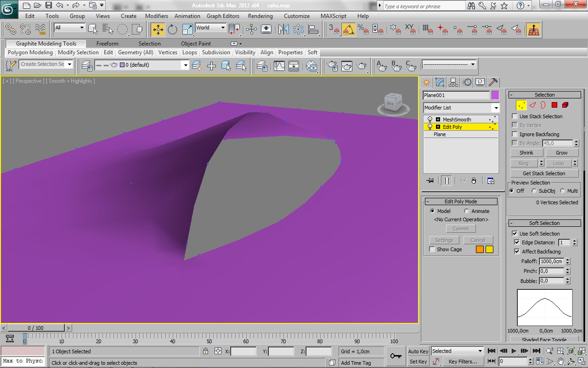Click the Shrink selection button
588x368 pixels.
[526, 153]
